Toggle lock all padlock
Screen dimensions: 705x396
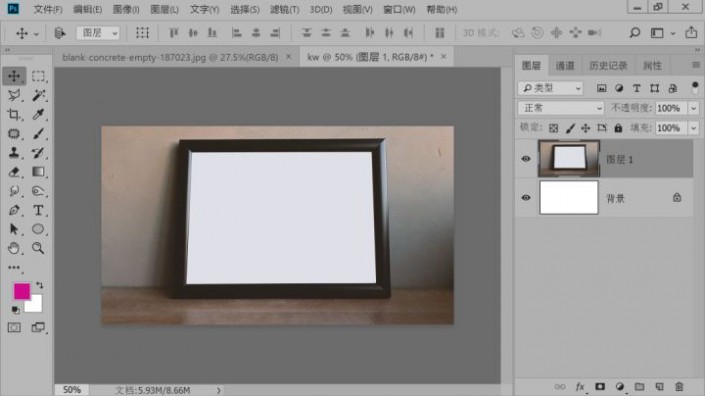pos(618,128)
